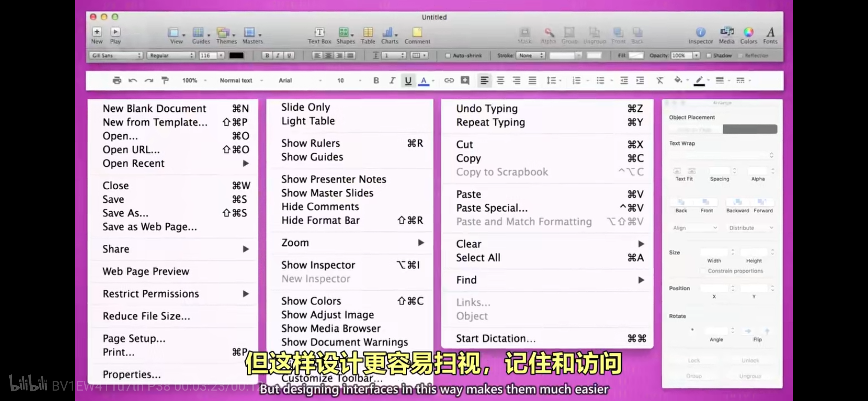Screen dimensions: 868x401
Task: Toggle the Auto-shrink checkbox
Action: click(x=448, y=55)
